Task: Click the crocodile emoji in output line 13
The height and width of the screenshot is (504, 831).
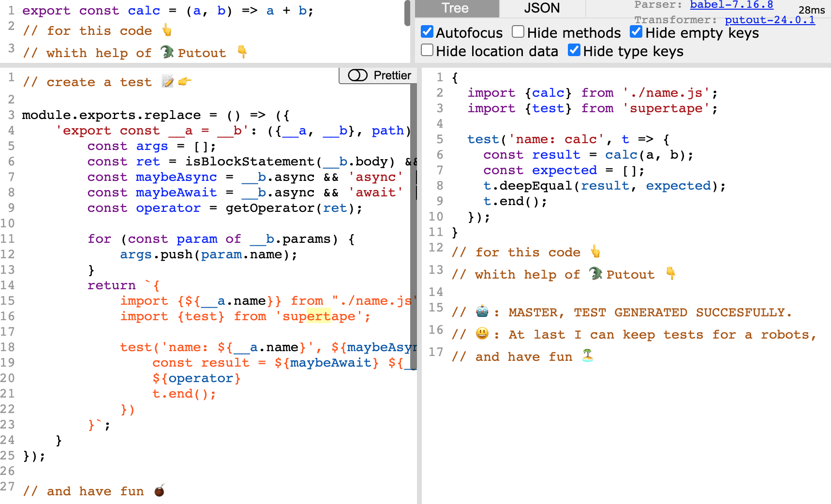Action: [596, 273]
